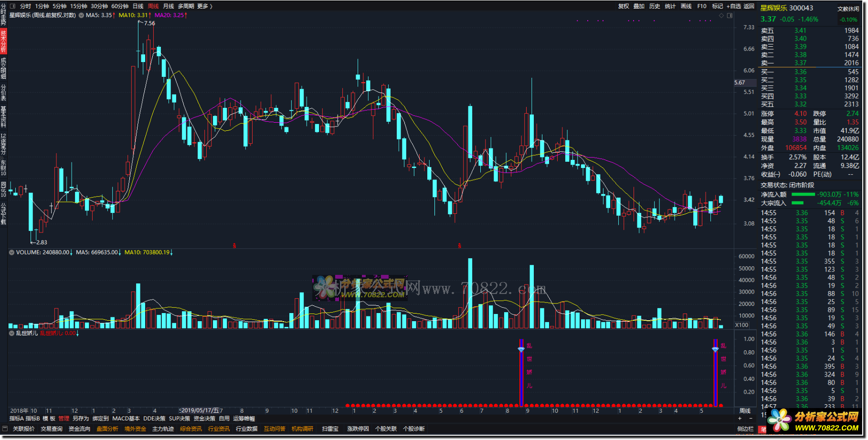
Task: Click the 侧边栏 sidebar toggle button
Action: coord(745,429)
